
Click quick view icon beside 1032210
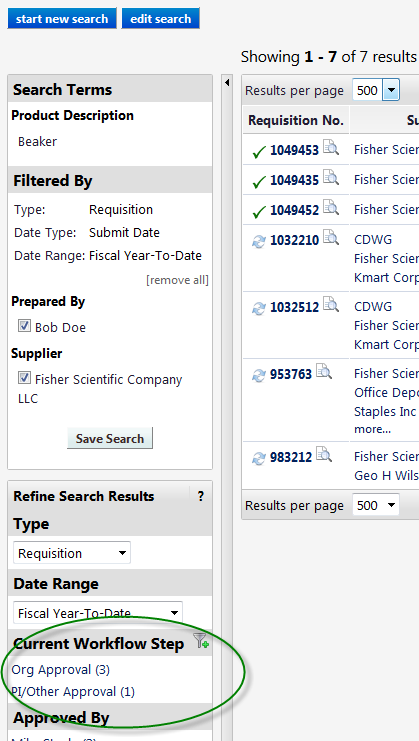331,238
